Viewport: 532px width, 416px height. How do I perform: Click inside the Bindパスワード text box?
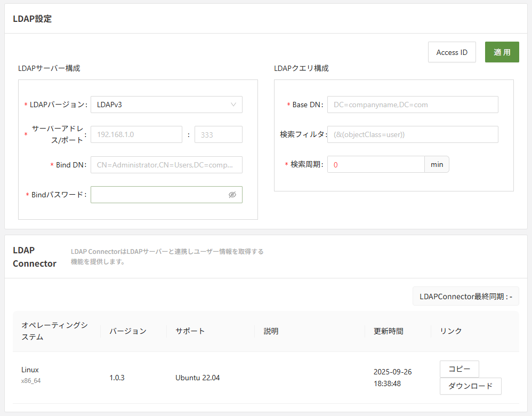click(158, 195)
